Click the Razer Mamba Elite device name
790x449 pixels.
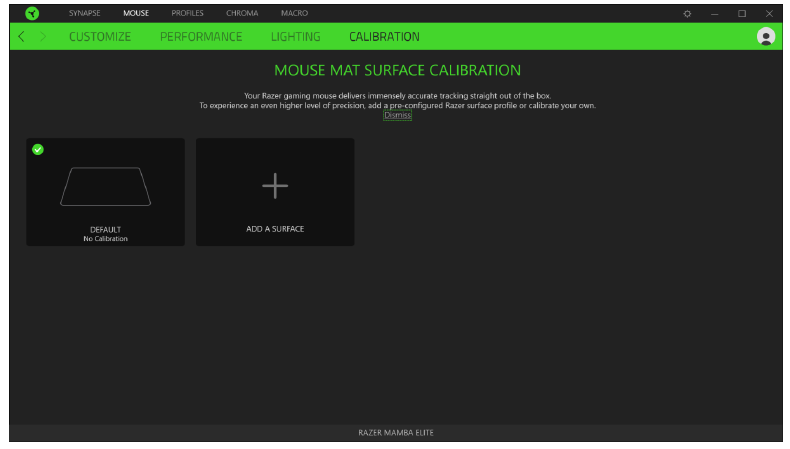tap(396, 432)
